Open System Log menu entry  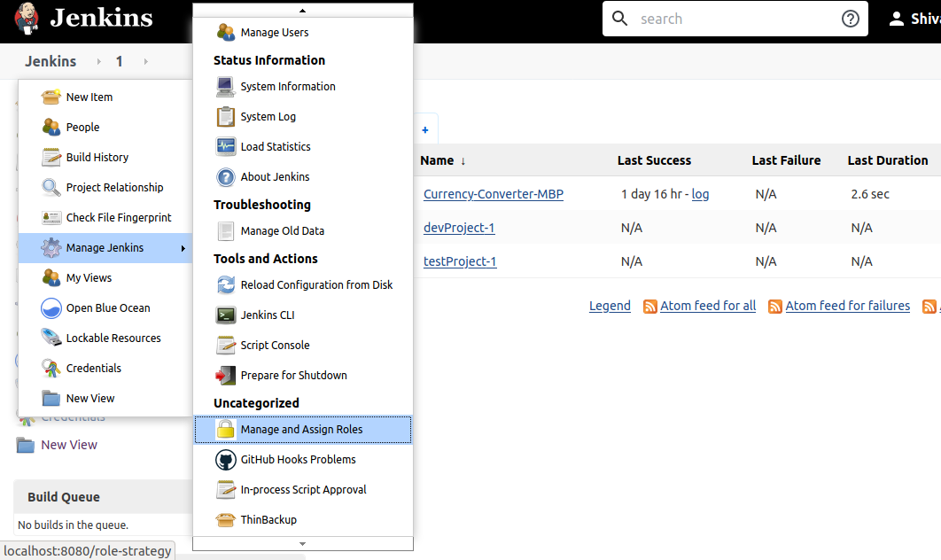pos(303,116)
